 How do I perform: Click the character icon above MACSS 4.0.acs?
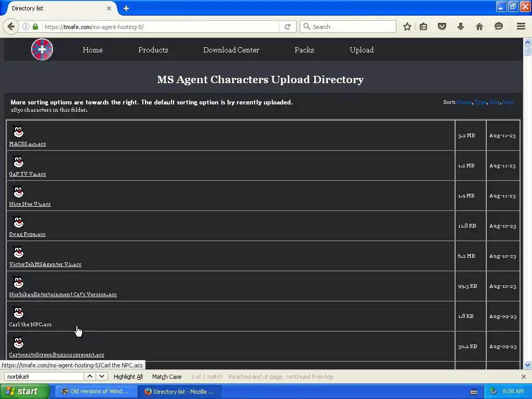coord(18,131)
